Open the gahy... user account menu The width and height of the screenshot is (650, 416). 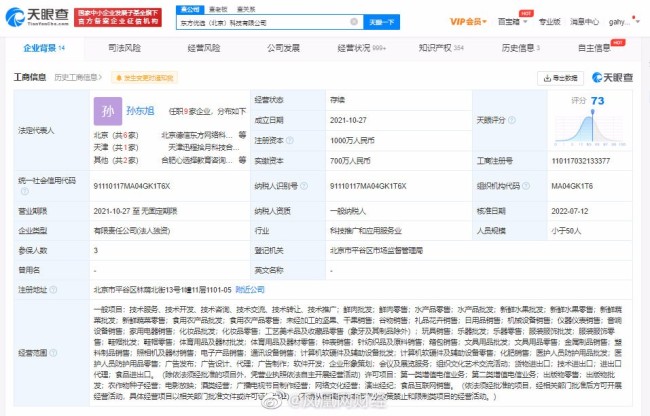coord(623,22)
